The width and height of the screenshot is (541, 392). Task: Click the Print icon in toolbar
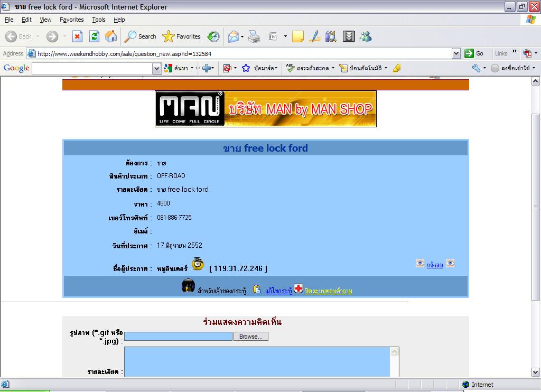[254, 36]
